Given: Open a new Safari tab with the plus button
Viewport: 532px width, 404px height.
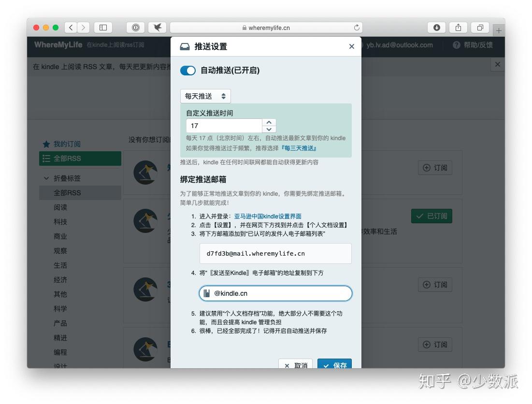Looking at the screenshot, I should click(499, 29).
